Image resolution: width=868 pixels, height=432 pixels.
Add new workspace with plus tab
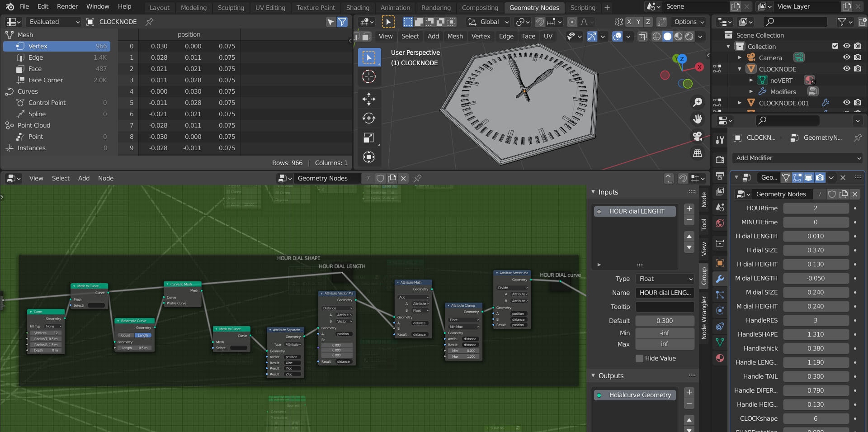point(607,7)
